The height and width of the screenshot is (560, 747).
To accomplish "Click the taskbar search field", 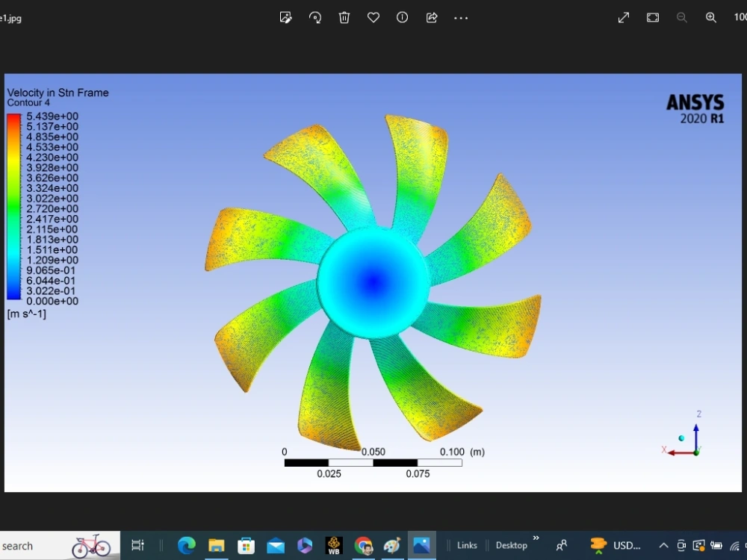I will point(45,545).
